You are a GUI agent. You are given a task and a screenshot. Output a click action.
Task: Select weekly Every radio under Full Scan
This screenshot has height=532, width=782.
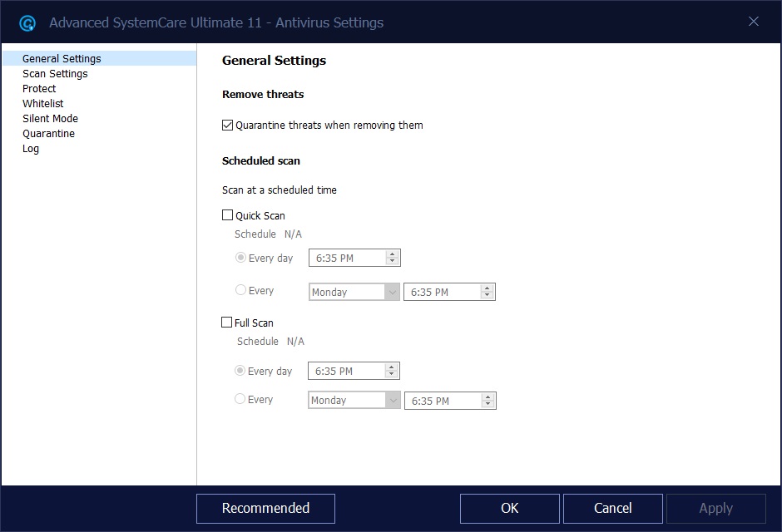240,399
